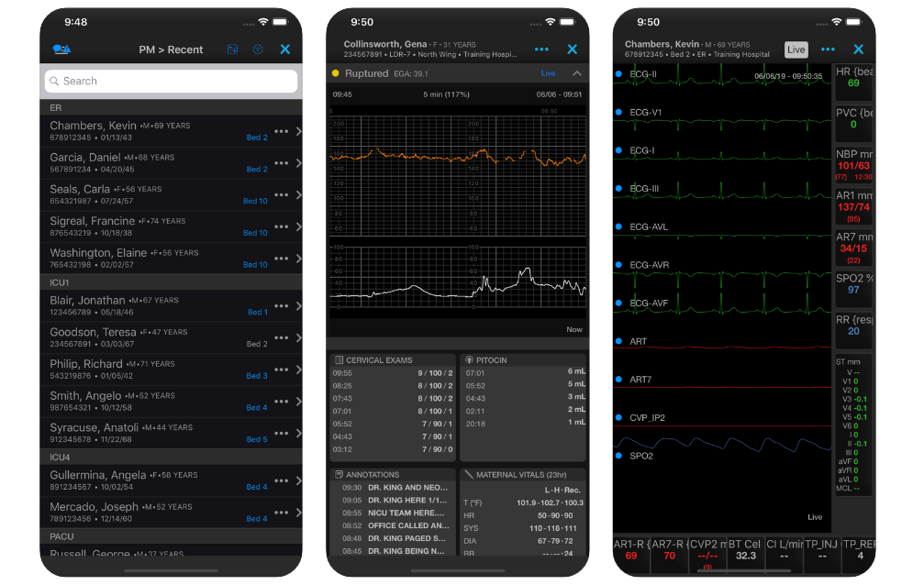924x585 pixels.
Task: Tap the AR7-R tile showing 70
Action: tap(670, 555)
